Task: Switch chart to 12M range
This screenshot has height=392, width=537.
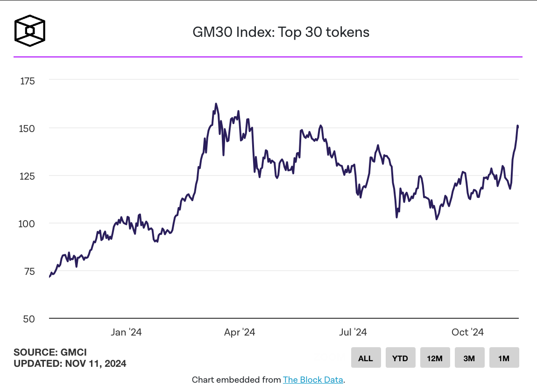Action: (435, 358)
